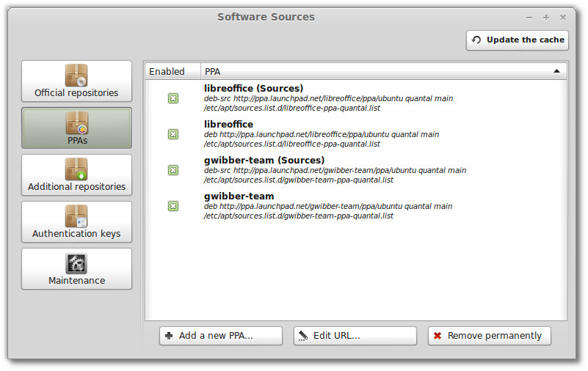The width and height of the screenshot is (588, 371).
Task: Select the gwibber-team (Sources) title
Action: tap(264, 161)
